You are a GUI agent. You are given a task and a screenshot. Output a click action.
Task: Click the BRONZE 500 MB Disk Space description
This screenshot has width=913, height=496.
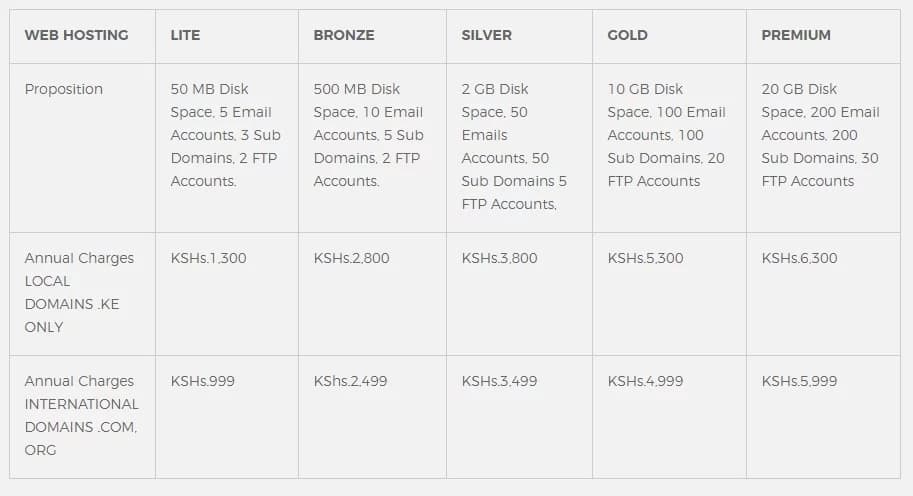coord(369,135)
